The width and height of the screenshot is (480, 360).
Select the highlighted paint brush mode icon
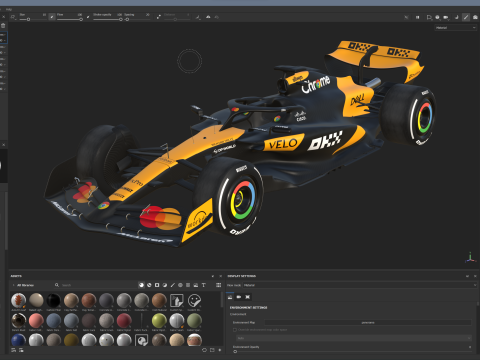(x=466, y=17)
